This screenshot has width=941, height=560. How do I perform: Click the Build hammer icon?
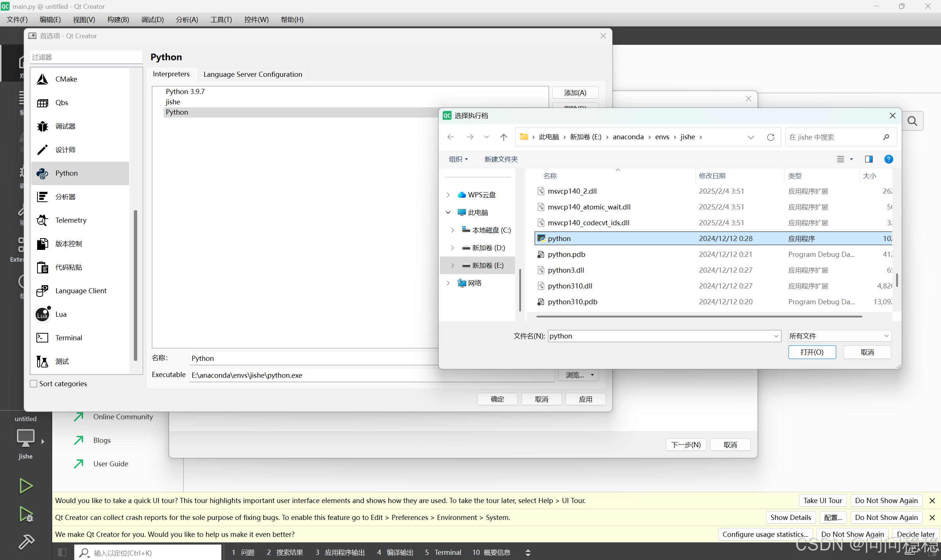click(26, 542)
